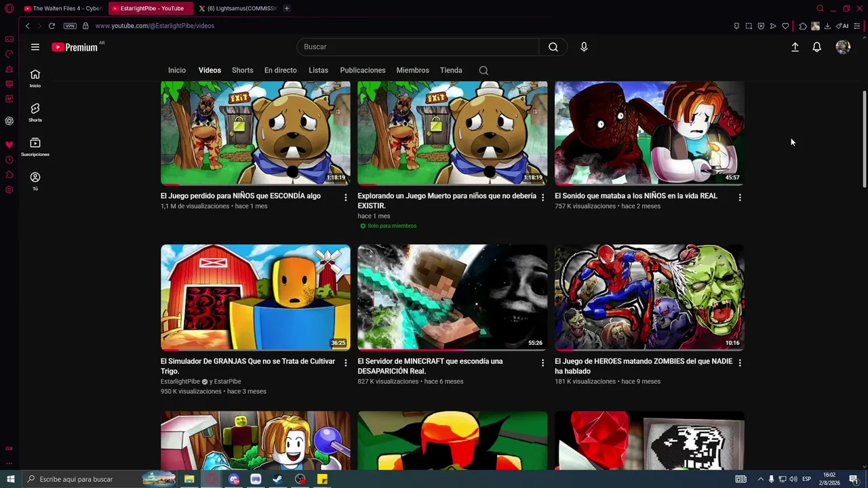This screenshot has width=868, height=488.
Task: Select the Listas channel tab
Action: coord(318,70)
